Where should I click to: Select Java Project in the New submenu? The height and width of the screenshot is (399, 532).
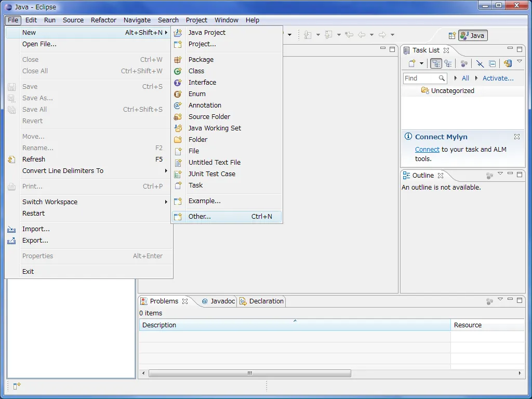(x=227, y=33)
